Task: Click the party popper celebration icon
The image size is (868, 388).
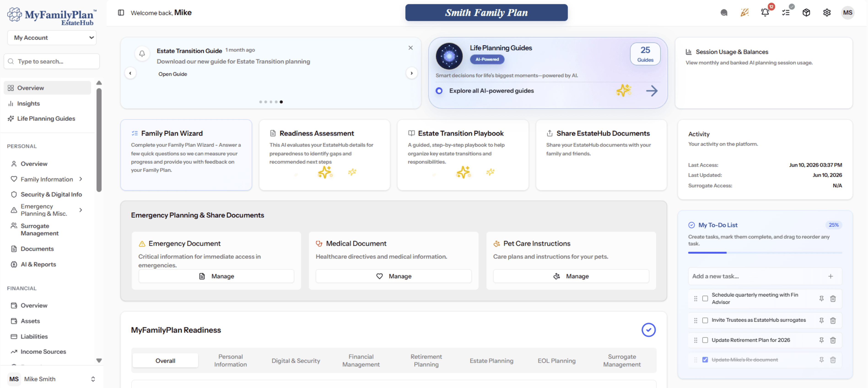Action: pos(745,13)
